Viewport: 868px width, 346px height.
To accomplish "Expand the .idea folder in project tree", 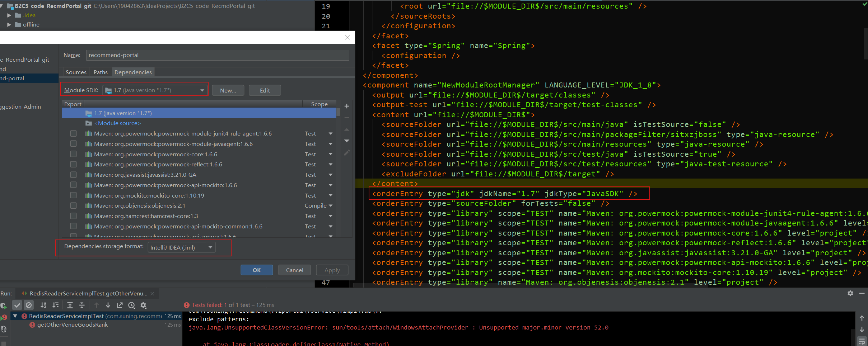I will (x=9, y=15).
